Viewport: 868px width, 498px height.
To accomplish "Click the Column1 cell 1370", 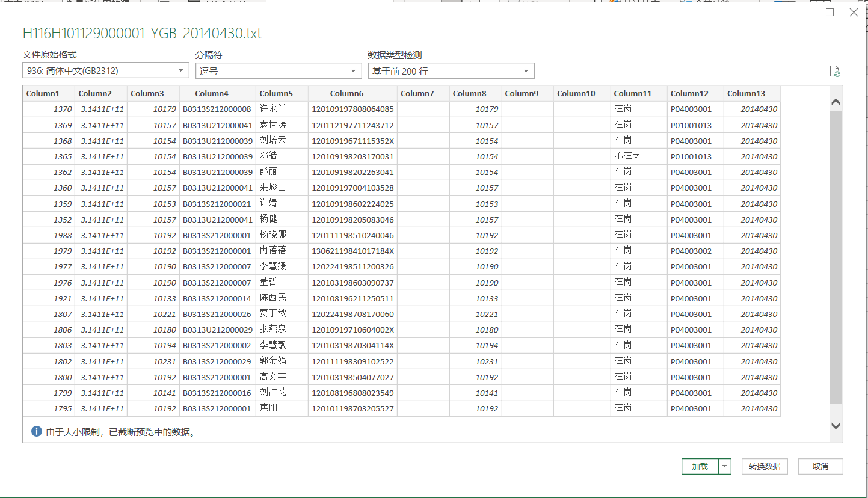I will (x=49, y=109).
